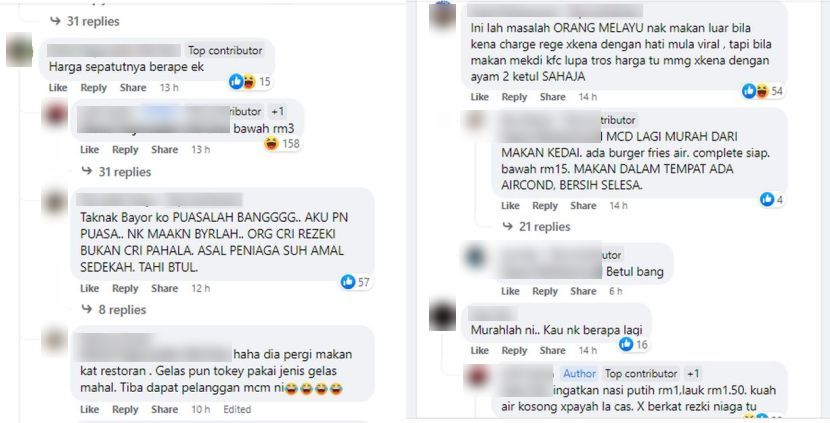Open like reactions showing 57 count
830x423 pixels.
click(355, 282)
